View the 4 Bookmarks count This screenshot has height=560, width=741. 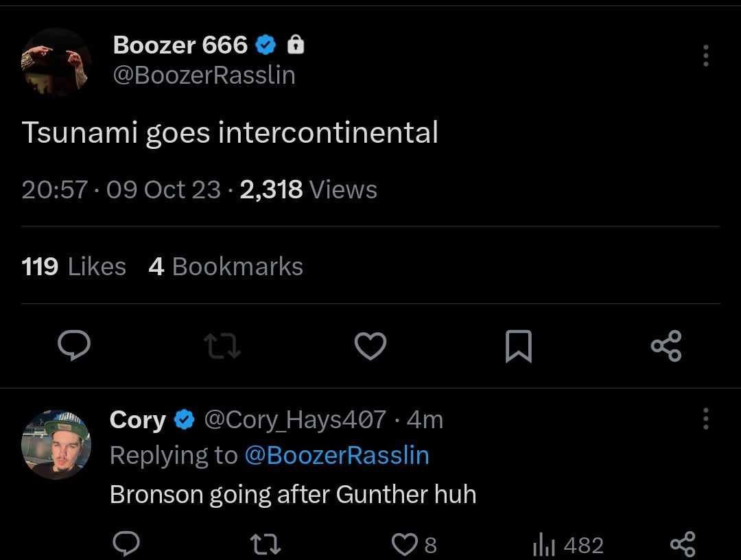pos(226,266)
